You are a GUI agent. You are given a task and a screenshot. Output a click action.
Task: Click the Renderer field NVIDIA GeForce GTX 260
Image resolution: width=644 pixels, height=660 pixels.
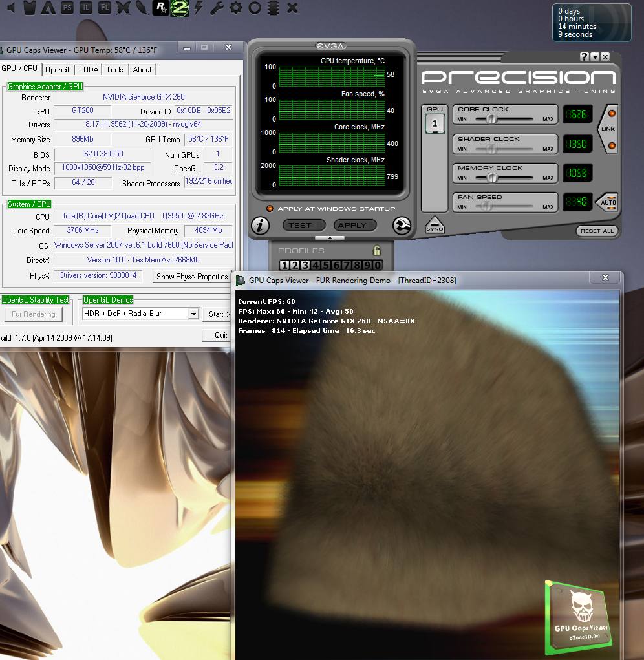pos(144,97)
